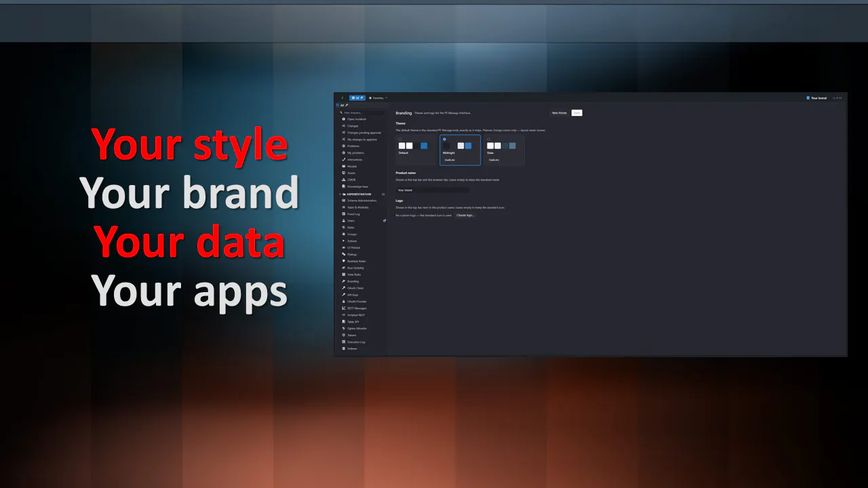Click the Models sidebar icon
The height and width of the screenshot is (488, 868).
(x=344, y=166)
